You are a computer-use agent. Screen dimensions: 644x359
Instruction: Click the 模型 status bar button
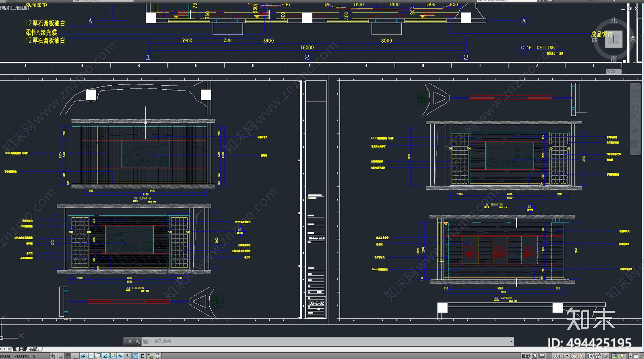526,356
